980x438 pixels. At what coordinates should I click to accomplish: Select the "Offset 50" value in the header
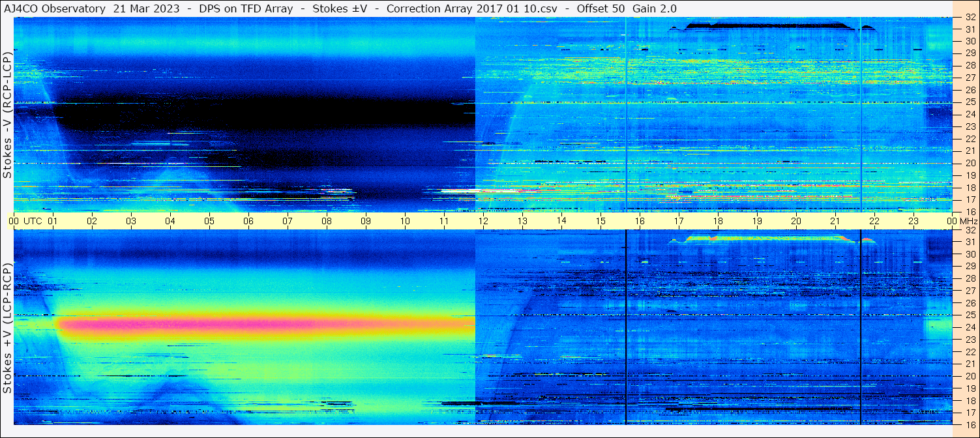coord(600,8)
